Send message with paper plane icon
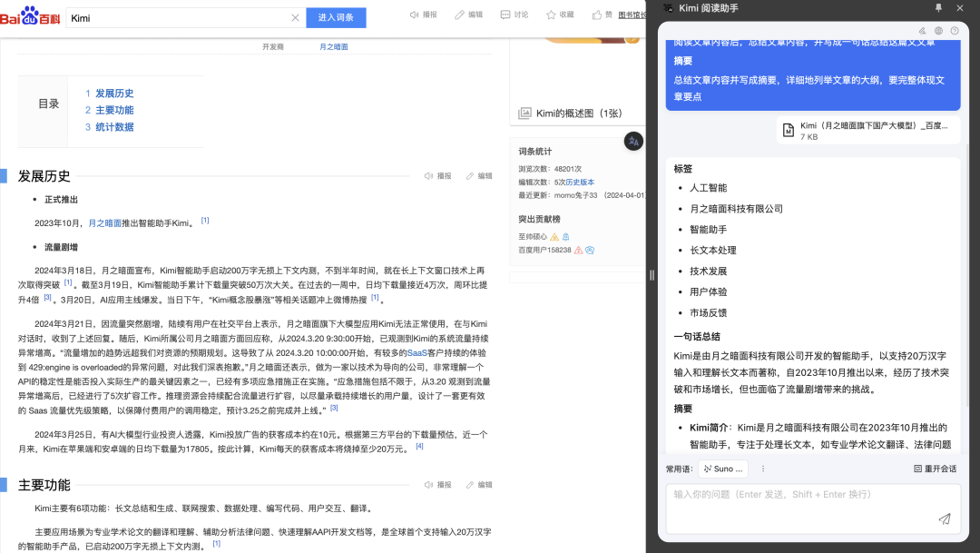The height and width of the screenshot is (553, 980). pos(945,518)
